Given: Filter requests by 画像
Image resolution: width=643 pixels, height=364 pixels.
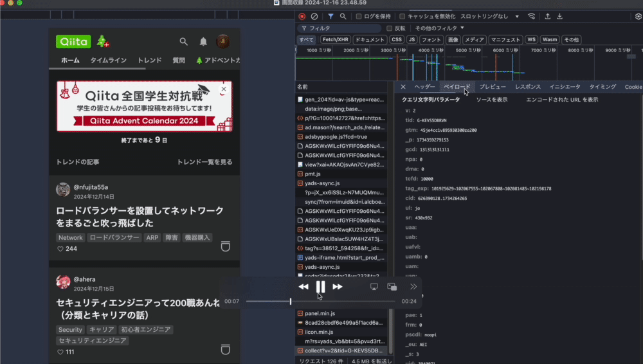Looking at the screenshot, I should pos(453,40).
